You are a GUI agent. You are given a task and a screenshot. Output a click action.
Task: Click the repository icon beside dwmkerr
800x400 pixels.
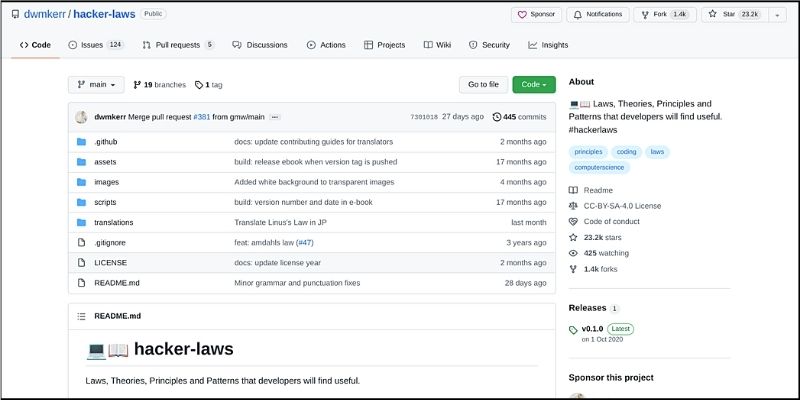click(15, 14)
